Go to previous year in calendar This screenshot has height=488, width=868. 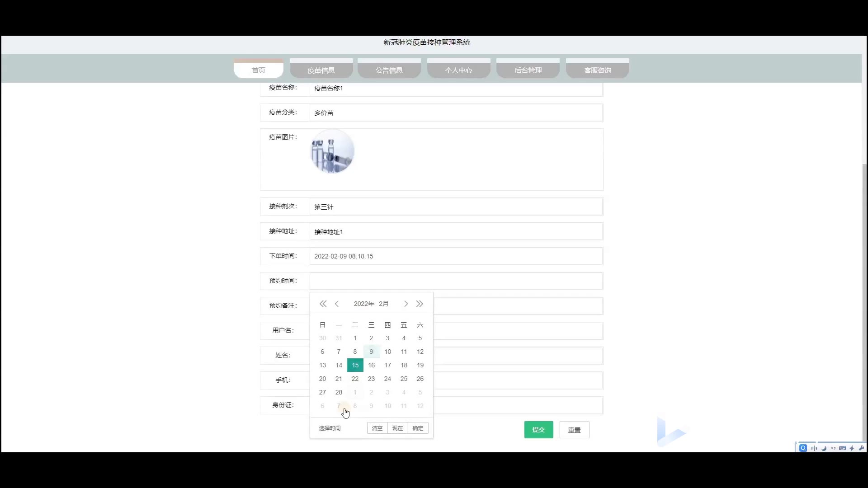[x=323, y=304]
